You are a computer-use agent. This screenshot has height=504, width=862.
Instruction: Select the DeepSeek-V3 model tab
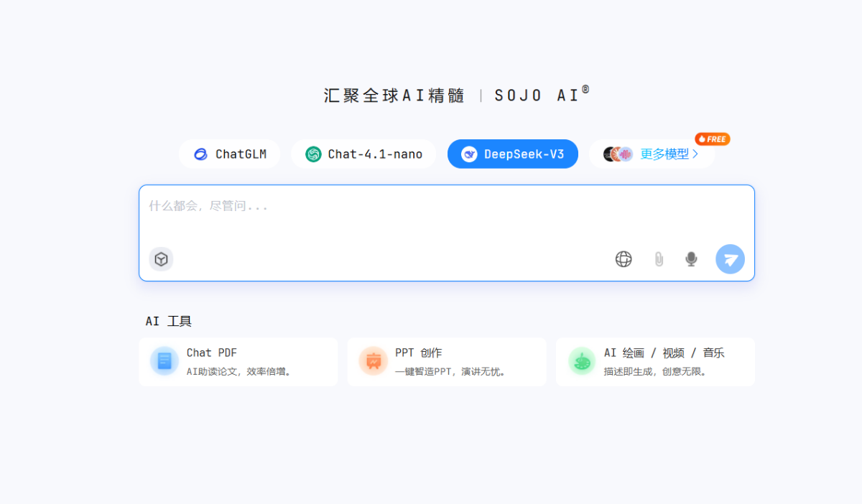(x=513, y=154)
